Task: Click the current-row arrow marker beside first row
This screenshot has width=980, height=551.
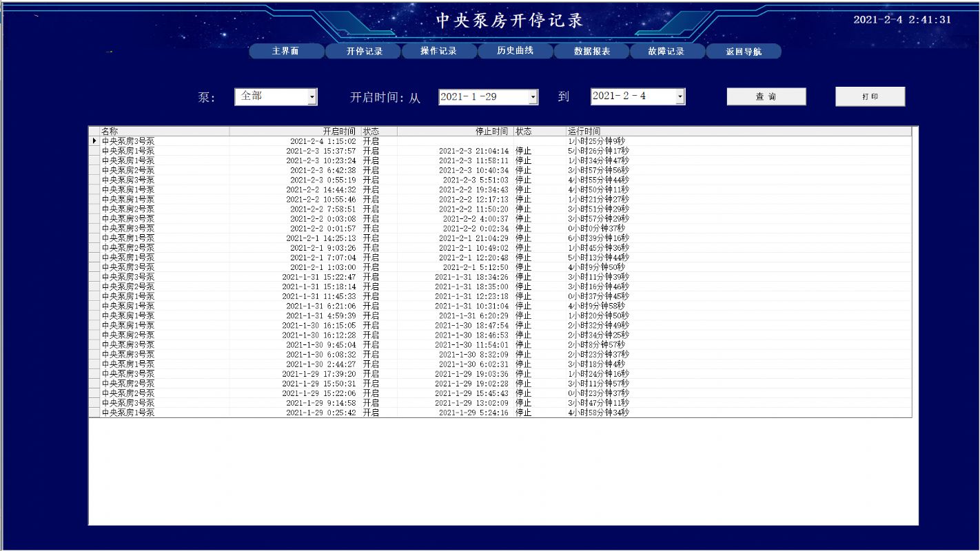Action: coord(94,141)
